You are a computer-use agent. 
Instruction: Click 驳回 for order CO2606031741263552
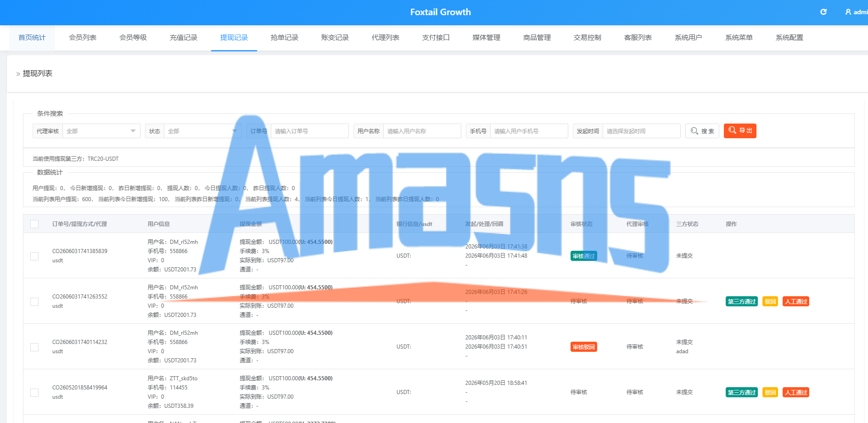coord(770,301)
